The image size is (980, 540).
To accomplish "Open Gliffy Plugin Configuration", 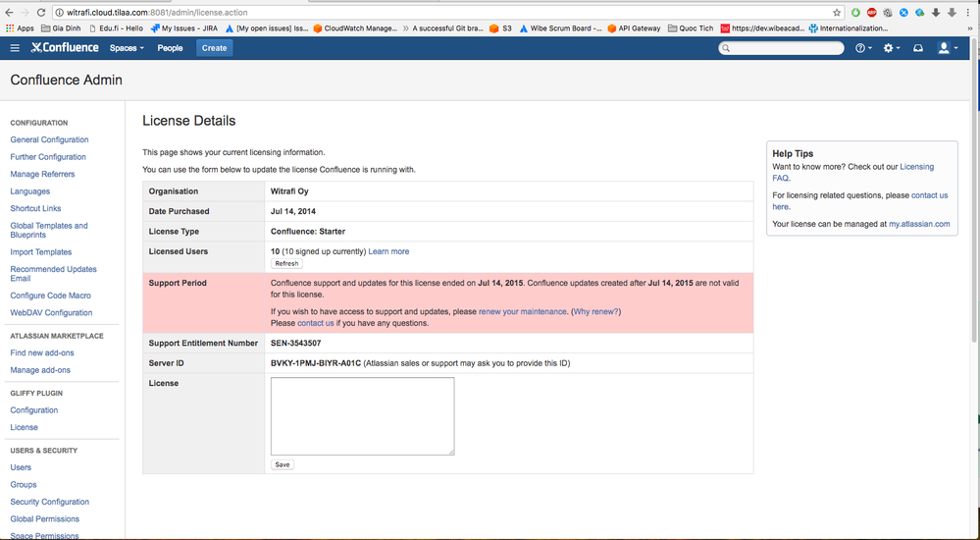I will tap(33, 410).
